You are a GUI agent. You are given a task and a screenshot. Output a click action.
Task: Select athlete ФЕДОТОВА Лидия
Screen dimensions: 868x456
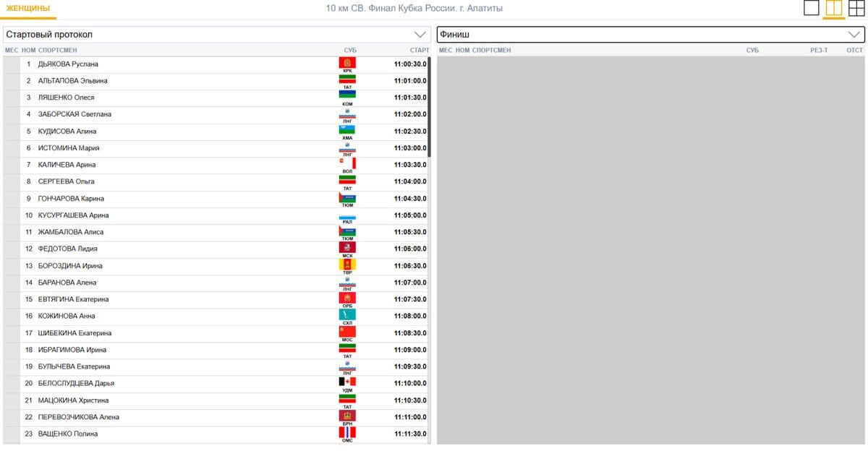pos(67,249)
